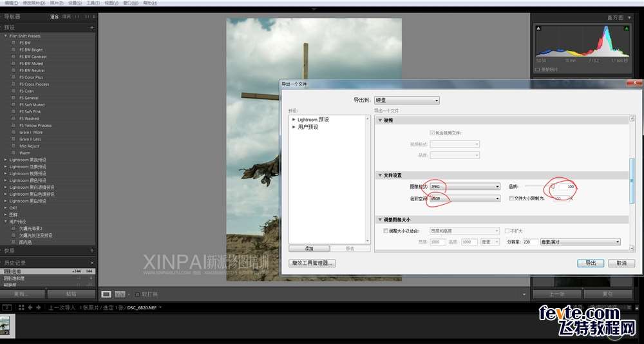Open the 色彩空间 sRGB dropdown

[464, 199]
